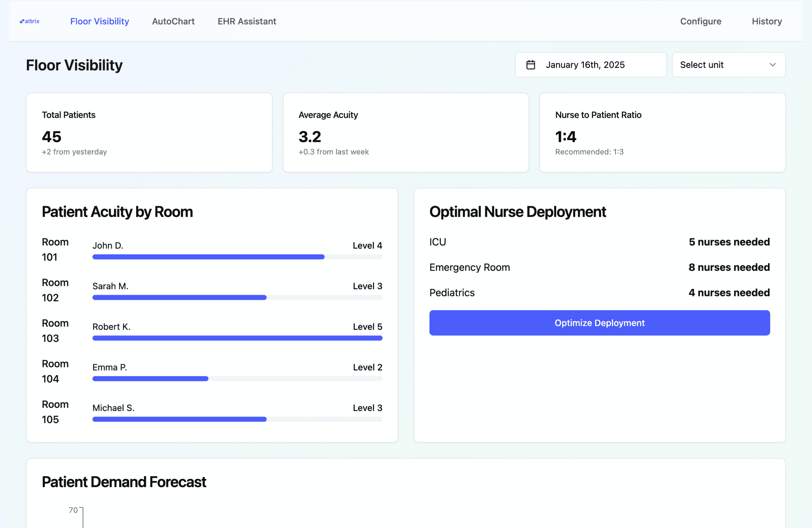The width and height of the screenshot is (812, 528).
Task: Click the 3.2 average acuity value
Action: (x=310, y=137)
